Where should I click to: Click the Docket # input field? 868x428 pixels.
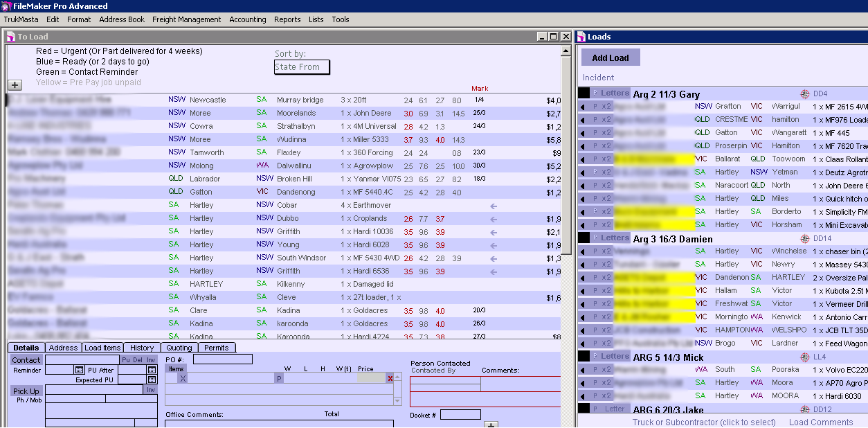pyautogui.click(x=460, y=415)
